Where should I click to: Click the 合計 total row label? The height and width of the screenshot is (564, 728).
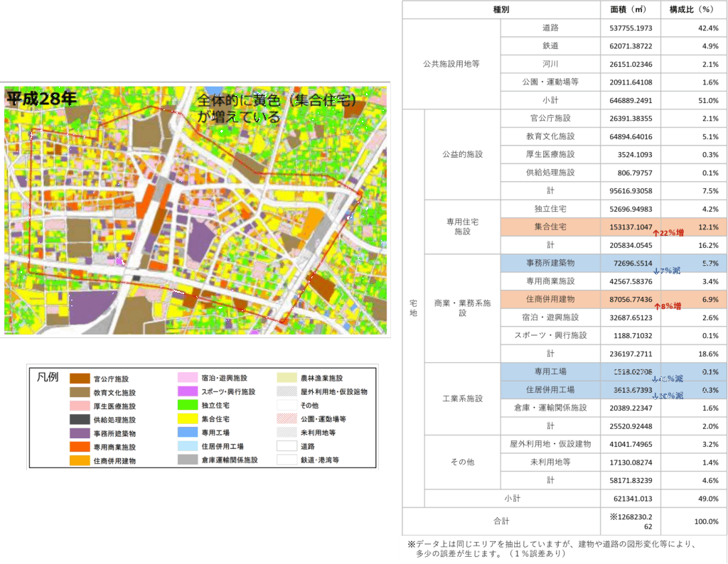(x=501, y=521)
